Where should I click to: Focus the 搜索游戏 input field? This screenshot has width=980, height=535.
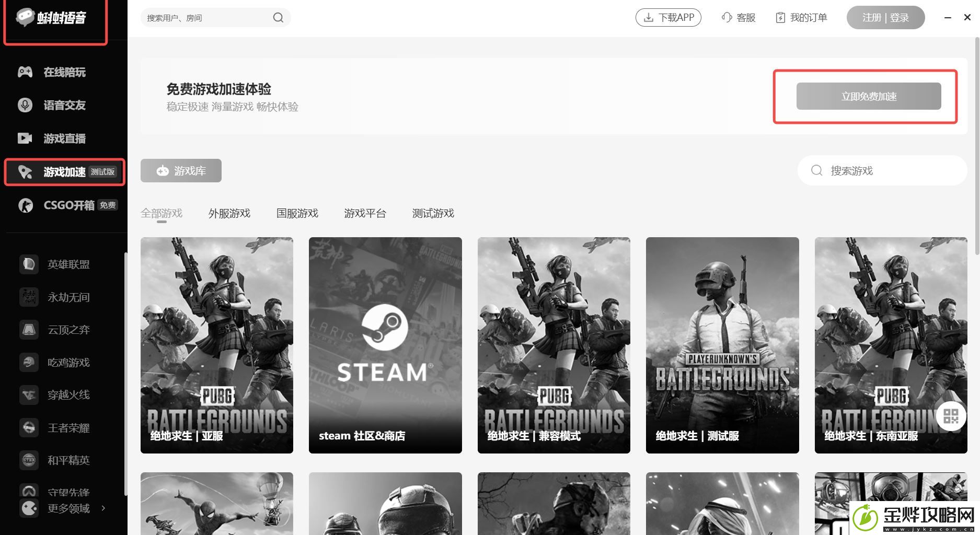tap(882, 170)
